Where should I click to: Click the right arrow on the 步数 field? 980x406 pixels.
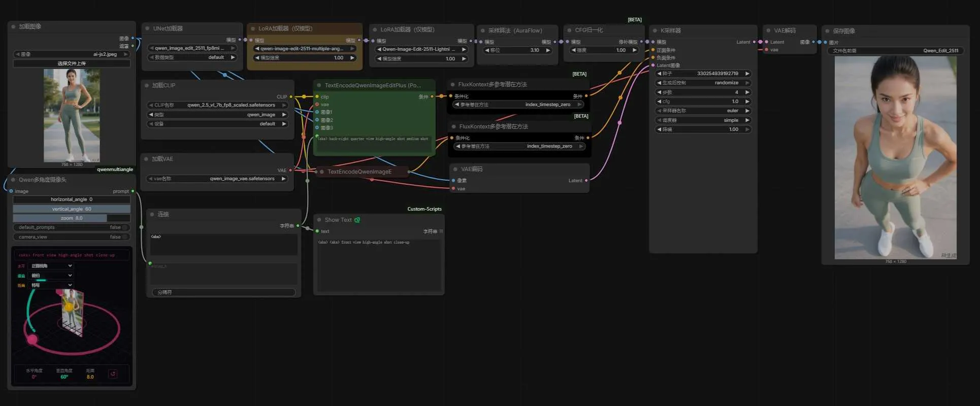(x=747, y=92)
